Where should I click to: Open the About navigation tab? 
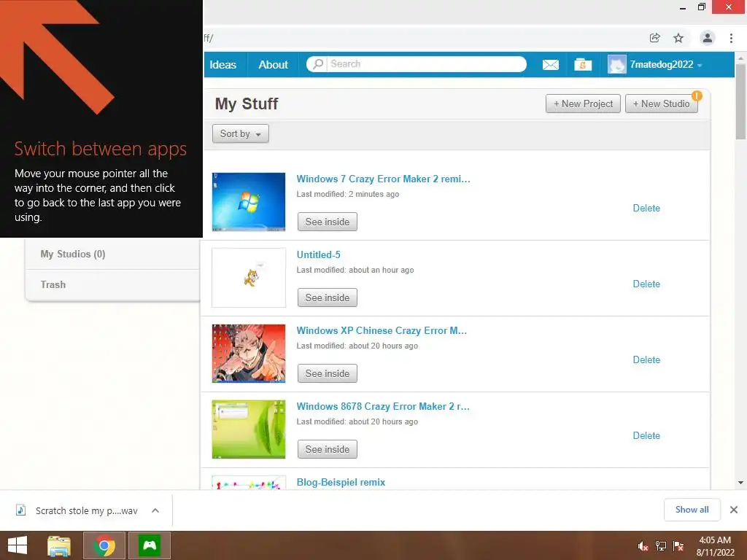pyautogui.click(x=274, y=65)
